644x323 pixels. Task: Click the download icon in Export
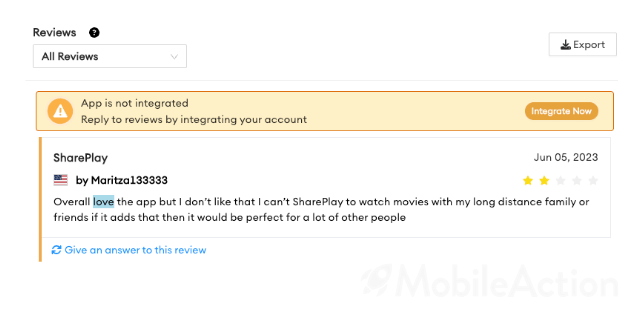coord(566,45)
